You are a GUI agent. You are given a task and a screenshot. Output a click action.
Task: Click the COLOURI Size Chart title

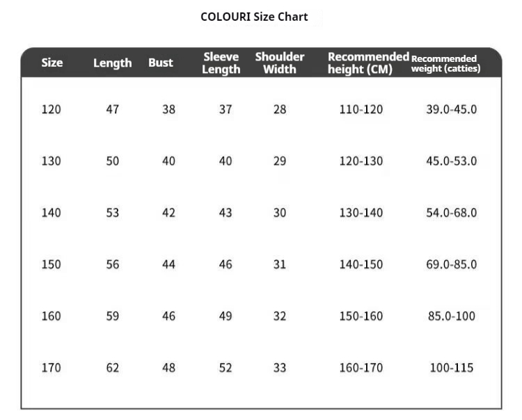tap(254, 17)
